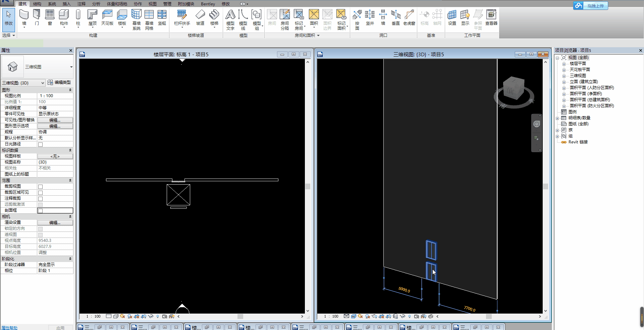Toggle the 裁剪视图 checkbox
Viewport: 644px width, 330px height.
40,187
